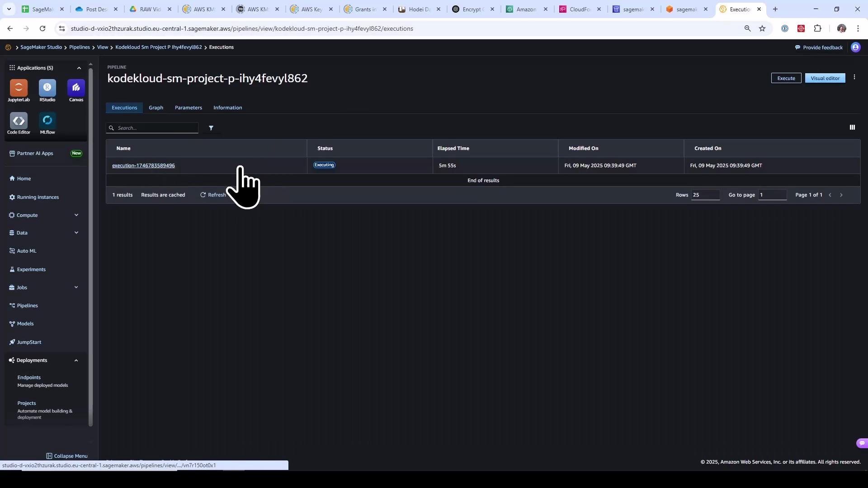Viewport: 868px width, 488px height.
Task: Open the tab search dropdown arrow
Action: pos(9,9)
